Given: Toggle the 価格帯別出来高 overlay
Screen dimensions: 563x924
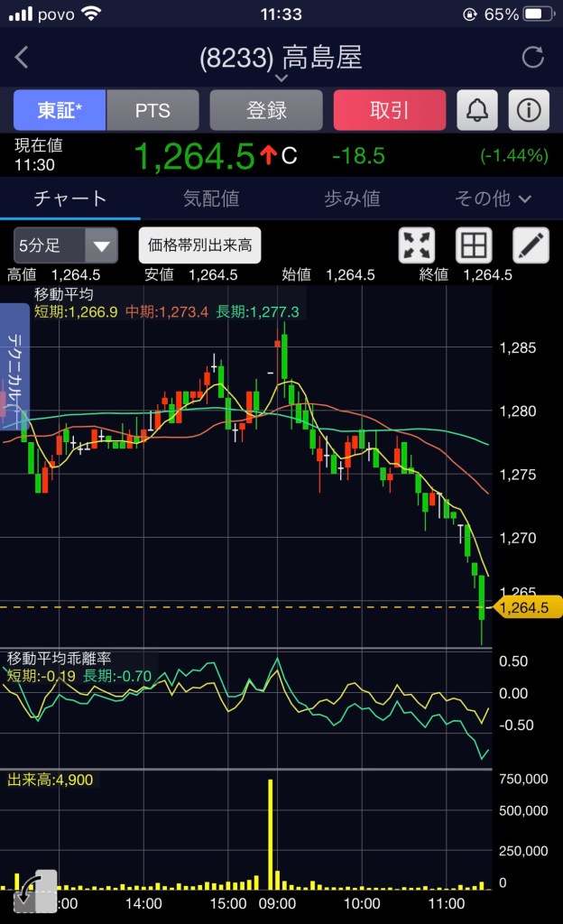Looking at the screenshot, I should pyautogui.click(x=200, y=245).
